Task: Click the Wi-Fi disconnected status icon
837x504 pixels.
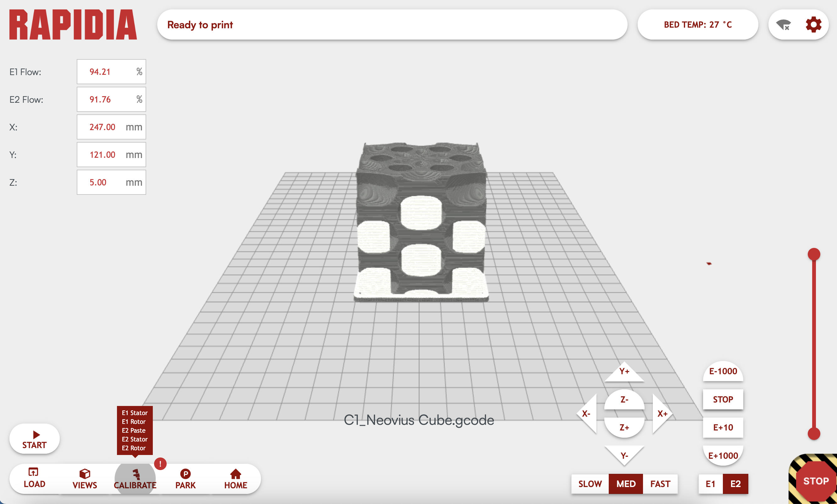Action: tap(783, 25)
